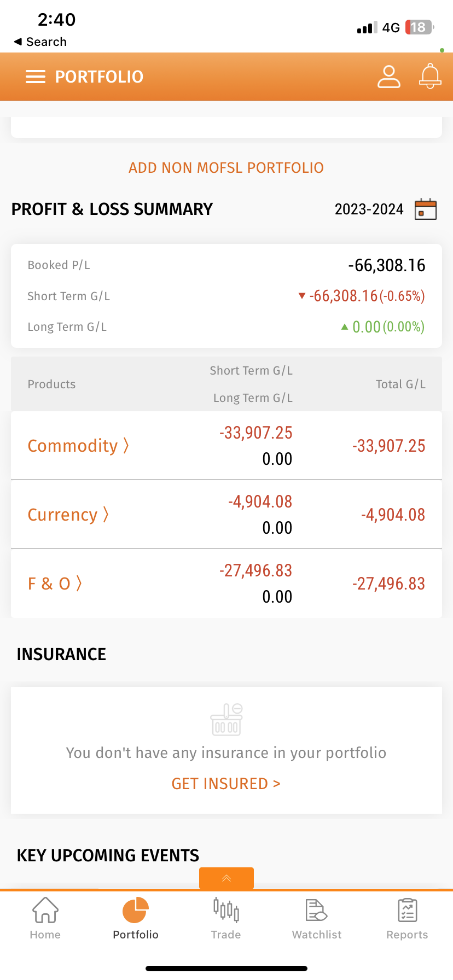The image size is (453, 980).
Task: Pull up the orange expand handle
Action: pos(226,878)
